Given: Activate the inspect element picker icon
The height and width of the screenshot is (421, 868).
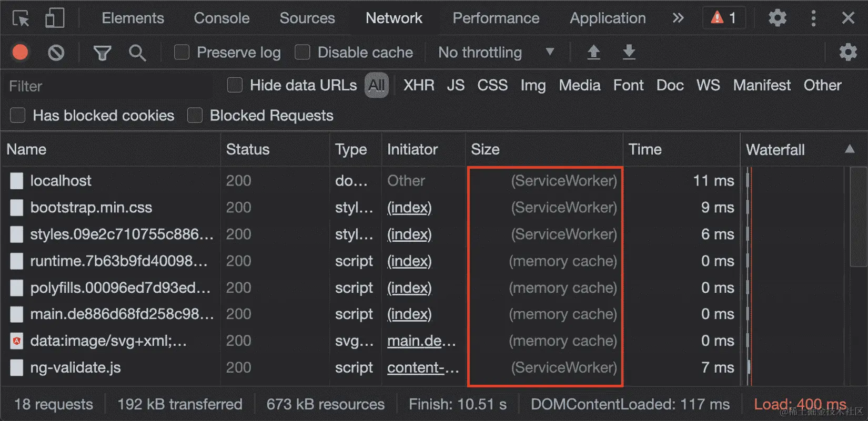Looking at the screenshot, I should (21, 18).
